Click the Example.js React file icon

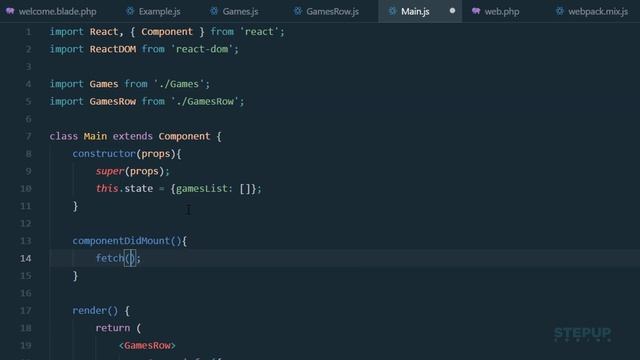130,11
